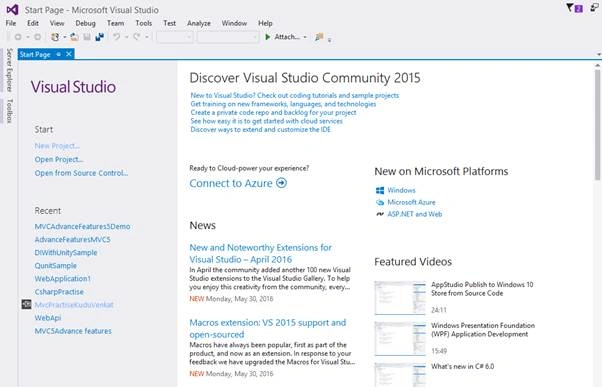Click the Undo toolbar icon
Viewport: 602px width, 387px height.
pyautogui.click(x=117, y=37)
